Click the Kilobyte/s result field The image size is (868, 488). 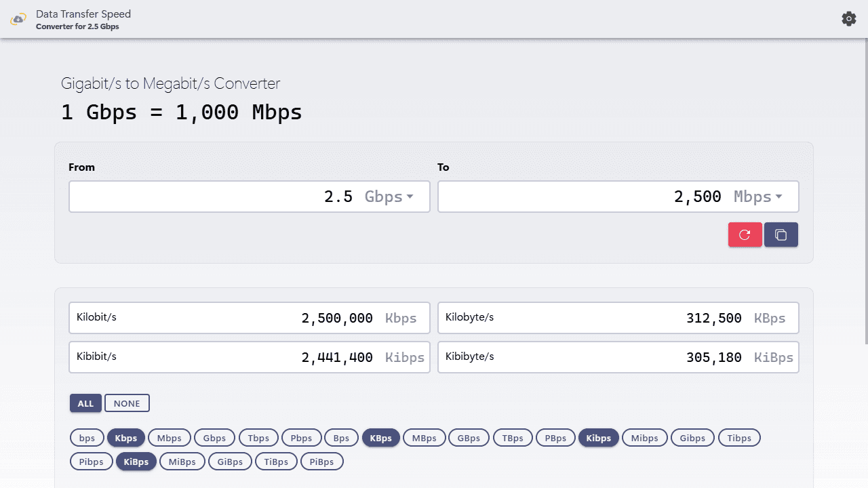pos(618,318)
